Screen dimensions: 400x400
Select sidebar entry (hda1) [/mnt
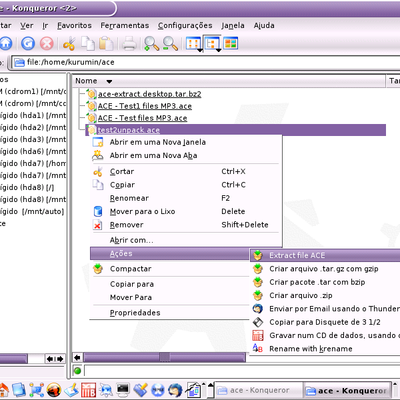33,115
